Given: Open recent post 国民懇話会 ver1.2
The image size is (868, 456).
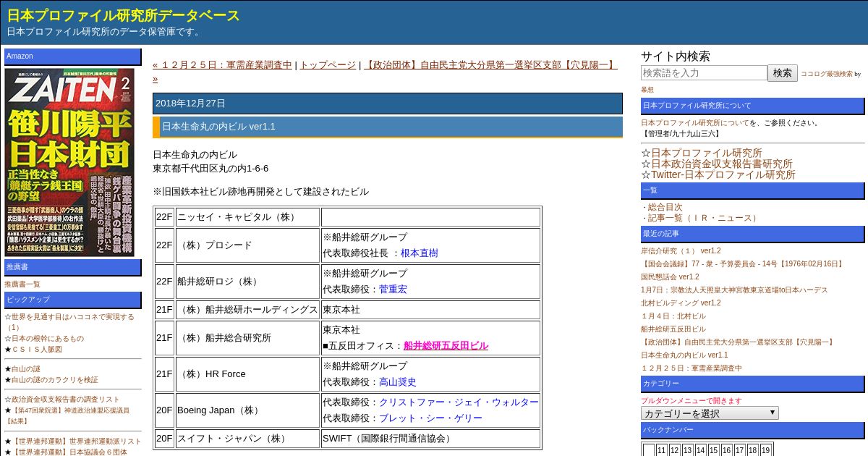Looking at the screenshot, I should [x=670, y=276].
